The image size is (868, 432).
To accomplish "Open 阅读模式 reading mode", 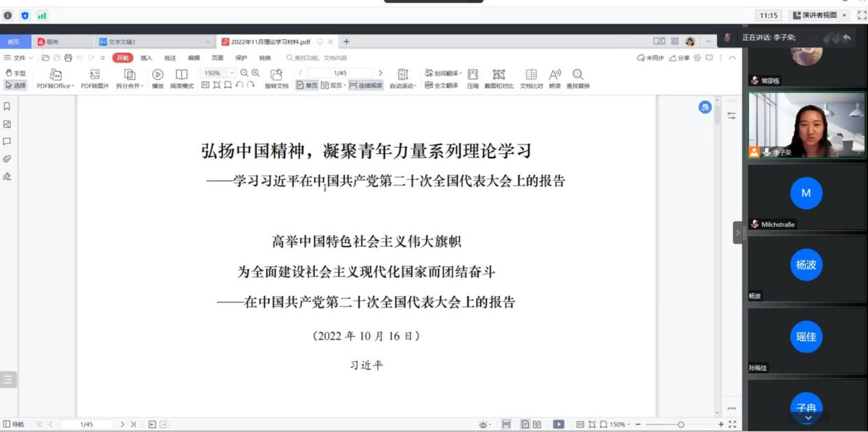I will (x=181, y=74).
